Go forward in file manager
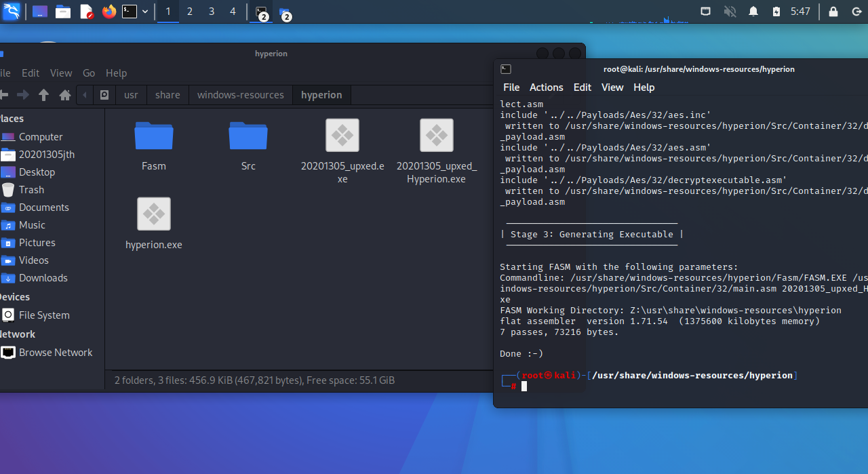 22,95
